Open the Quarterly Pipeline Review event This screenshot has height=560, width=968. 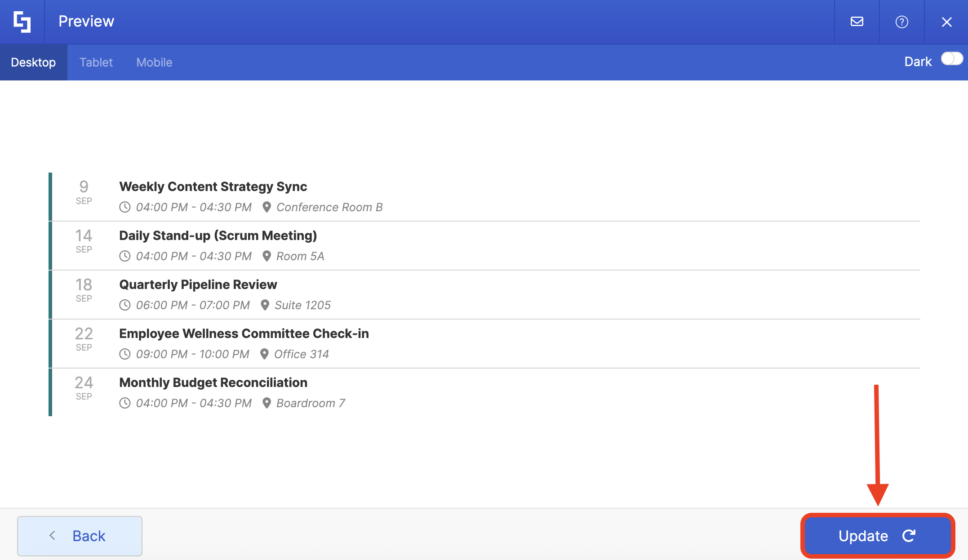click(198, 284)
